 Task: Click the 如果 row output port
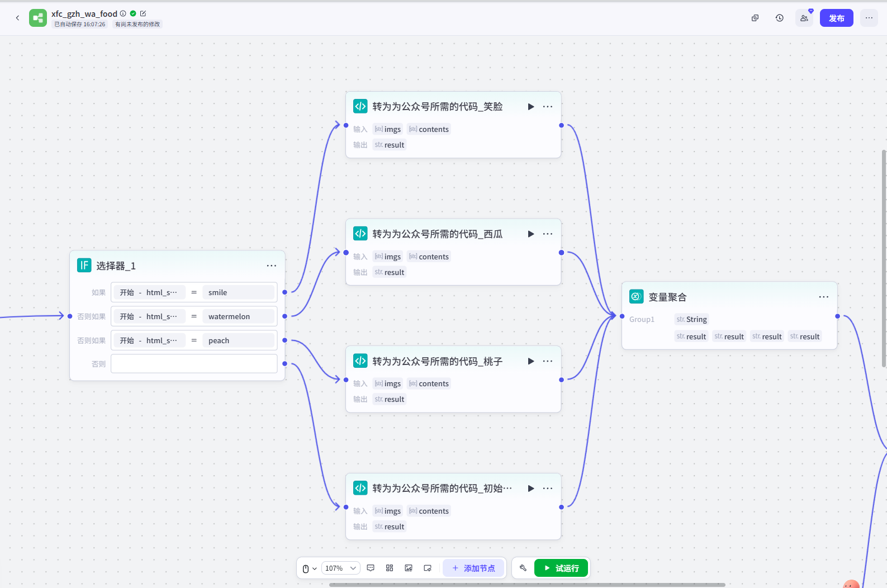point(285,292)
